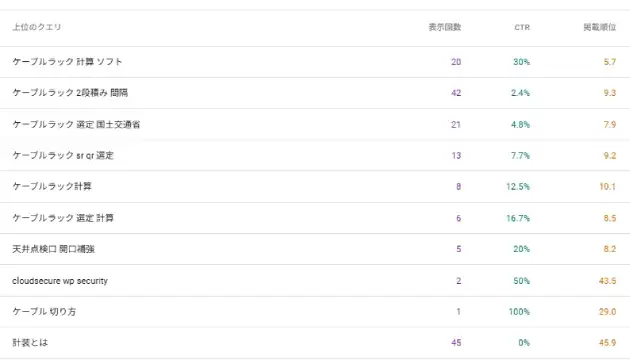Select the 計装とは query row
Screen dimensions: 630x360
click(315, 343)
